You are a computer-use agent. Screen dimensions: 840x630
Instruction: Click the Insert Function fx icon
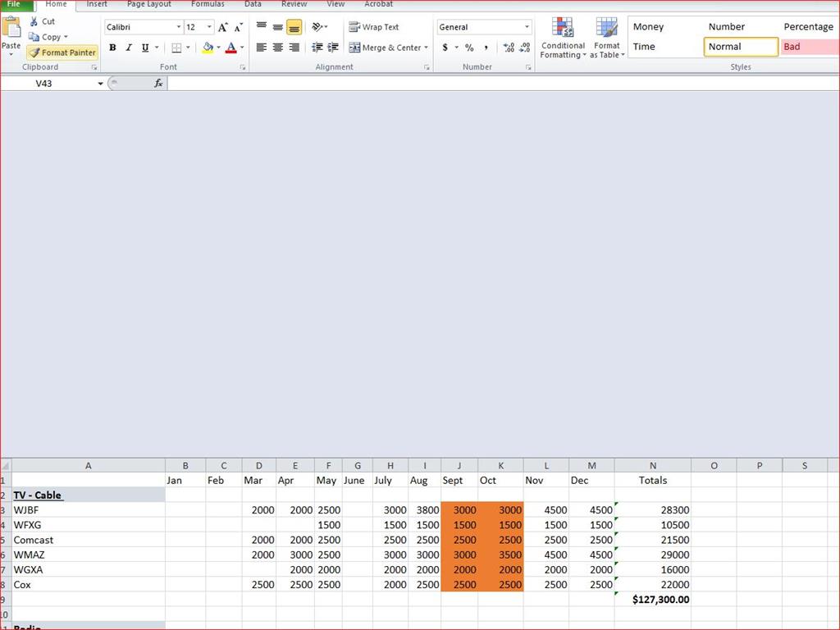click(x=158, y=83)
